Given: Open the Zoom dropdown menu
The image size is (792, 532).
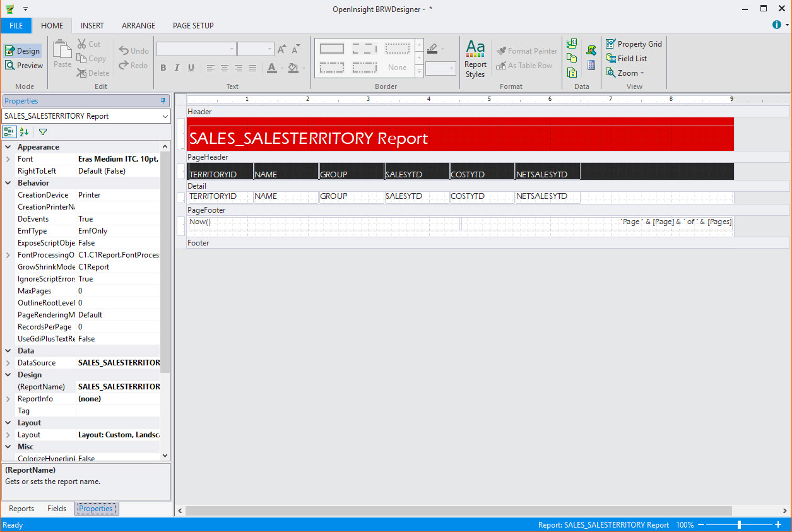Looking at the screenshot, I should tap(625, 73).
